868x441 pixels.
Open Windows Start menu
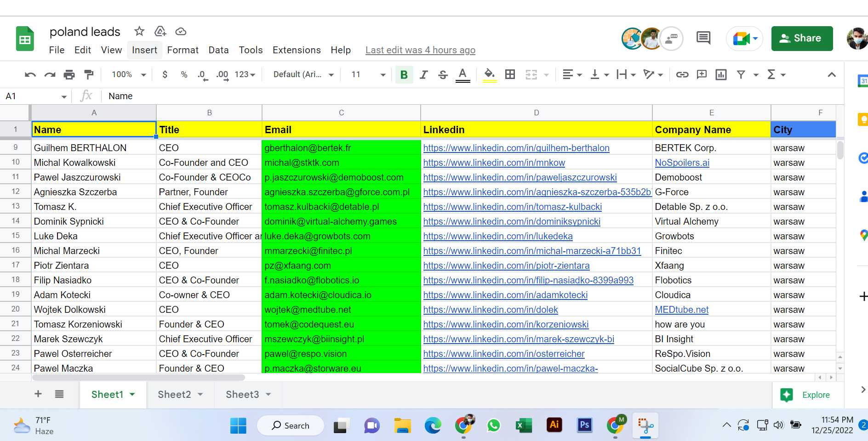238,426
